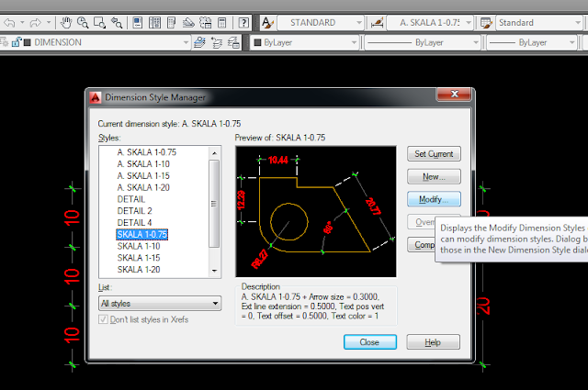Viewport: 588px width, 390px height.
Task: Click the Modify... button
Action: [x=434, y=199]
